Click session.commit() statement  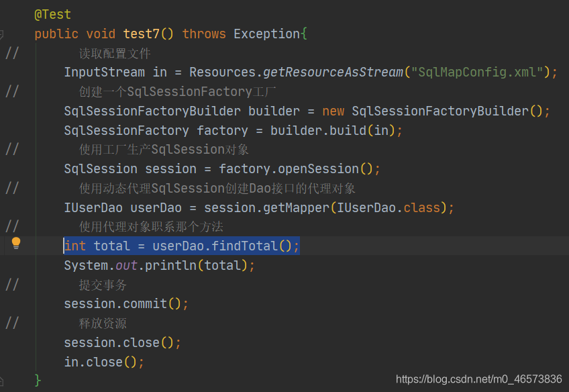click(x=126, y=304)
